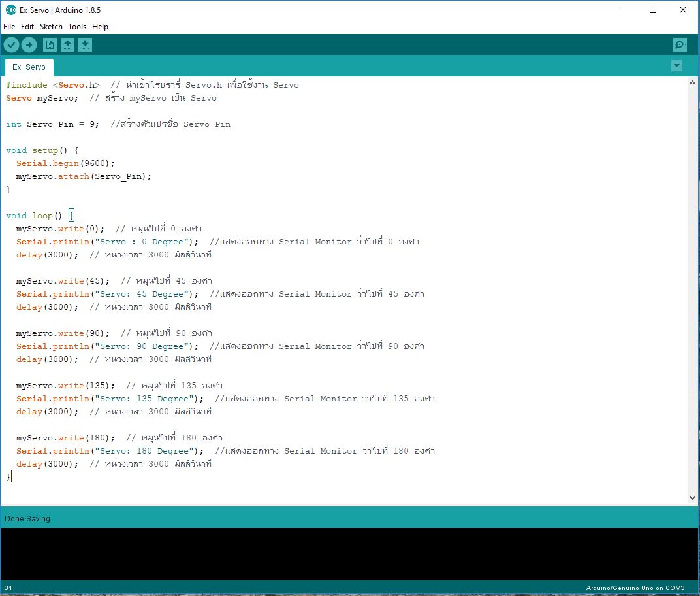
Task: Open the Sketch menu
Action: [x=51, y=27]
